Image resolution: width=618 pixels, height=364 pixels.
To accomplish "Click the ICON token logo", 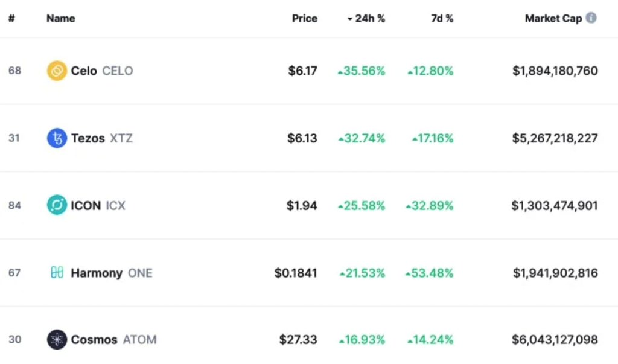I will pos(57,205).
